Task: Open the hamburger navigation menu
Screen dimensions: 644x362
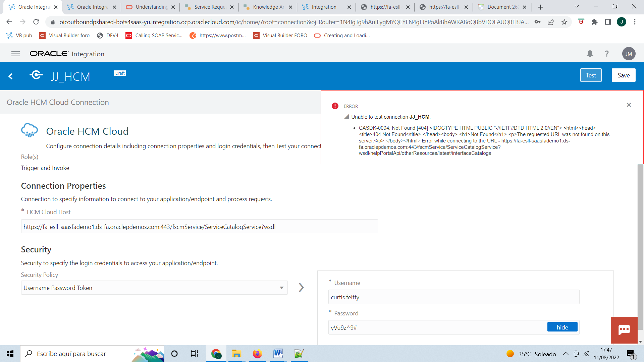Action: (15, 54)
